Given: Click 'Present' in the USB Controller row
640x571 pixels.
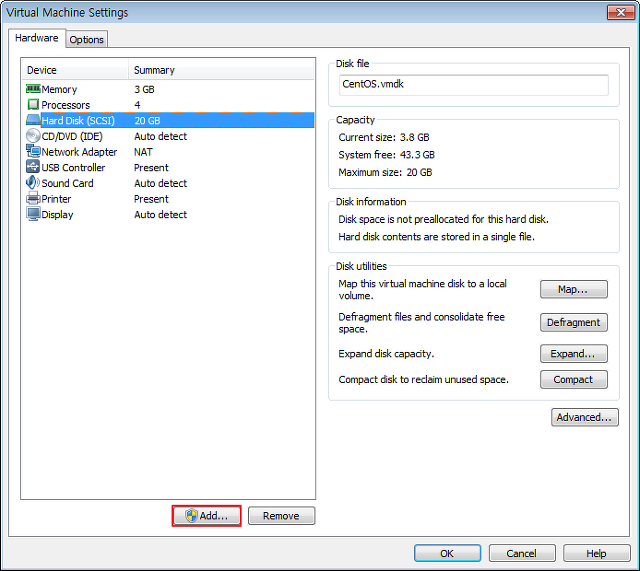Looking at the screenshot, I should (151, 168).
